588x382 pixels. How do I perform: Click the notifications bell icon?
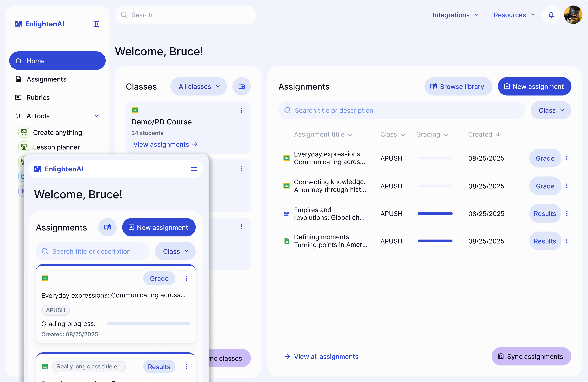[x=551, y=15]
